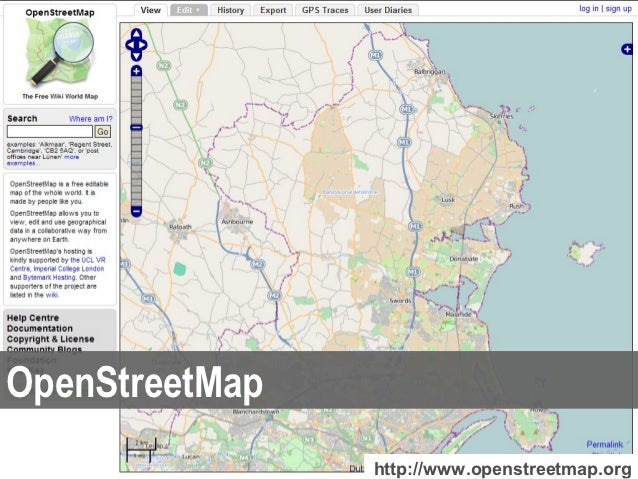Click the log in link

589,8
